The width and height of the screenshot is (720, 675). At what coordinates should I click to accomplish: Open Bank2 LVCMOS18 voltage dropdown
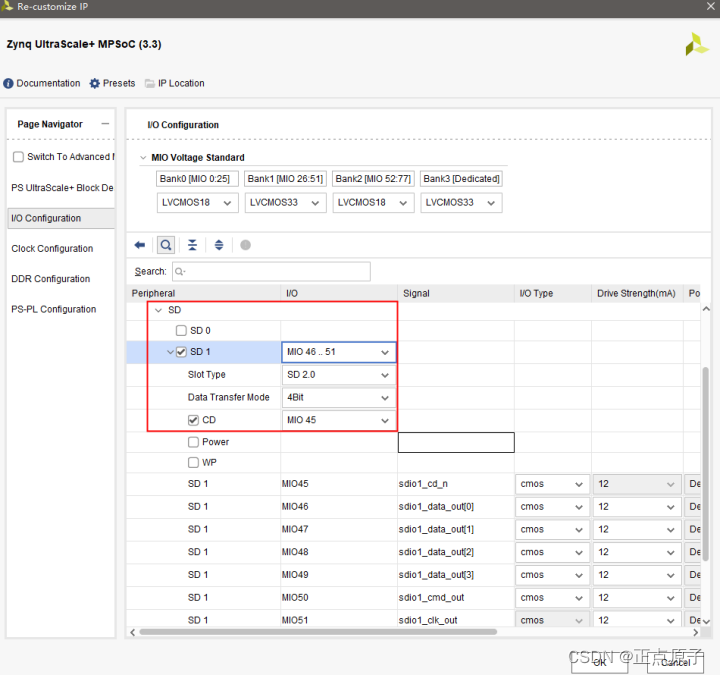pos(373,202)
